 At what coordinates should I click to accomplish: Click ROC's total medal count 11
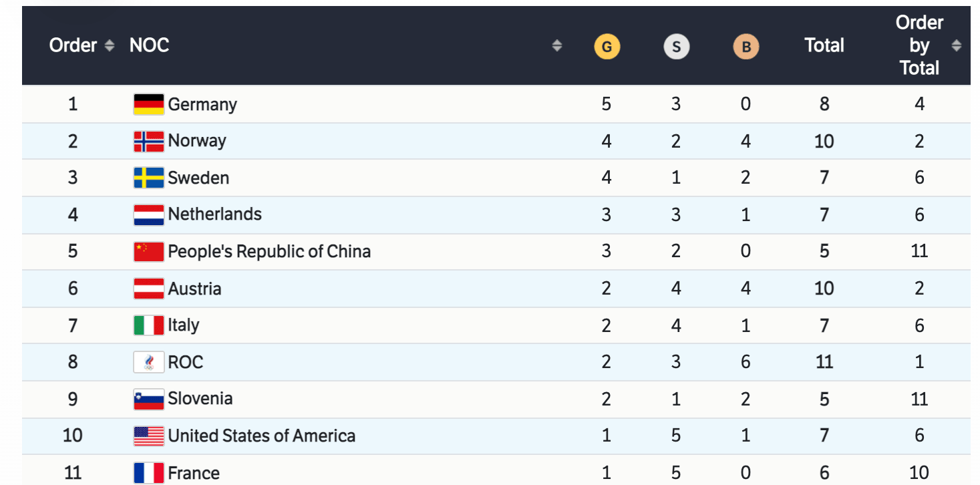pos(824,362)
